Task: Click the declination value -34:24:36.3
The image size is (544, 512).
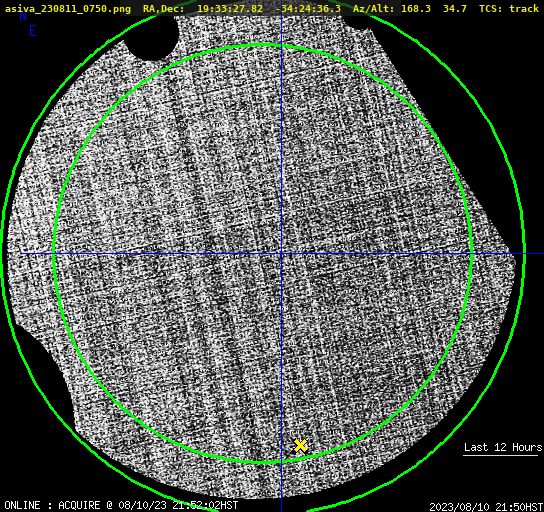Action: 308,8
